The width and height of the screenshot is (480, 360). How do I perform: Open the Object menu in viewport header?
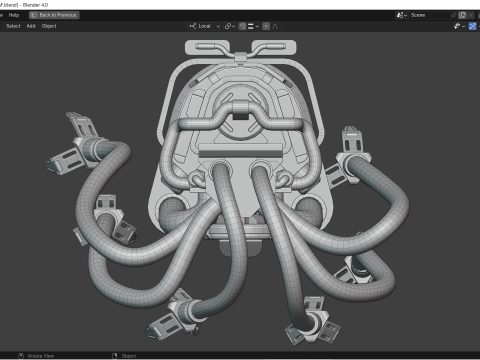point(49,26)
